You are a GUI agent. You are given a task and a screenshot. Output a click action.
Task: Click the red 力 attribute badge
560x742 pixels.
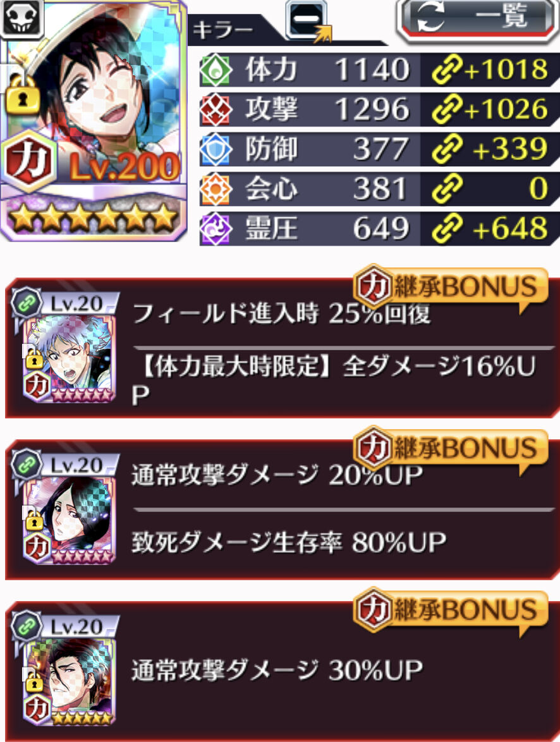pyautogui.click(x=29, y=160)
